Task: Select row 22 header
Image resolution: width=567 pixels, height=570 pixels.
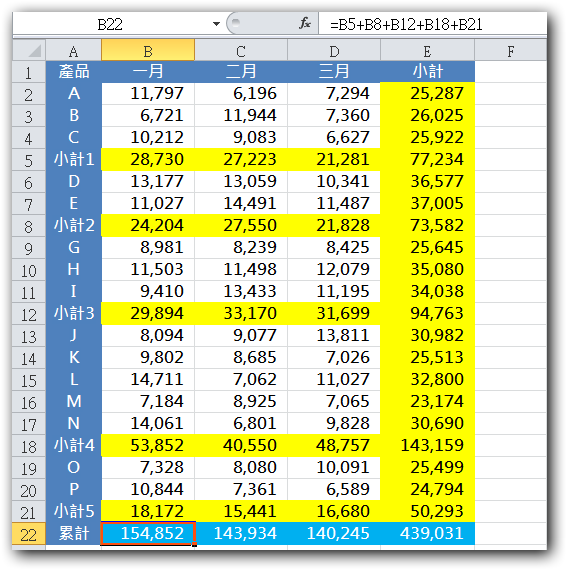Action: [x=29, y=534]
